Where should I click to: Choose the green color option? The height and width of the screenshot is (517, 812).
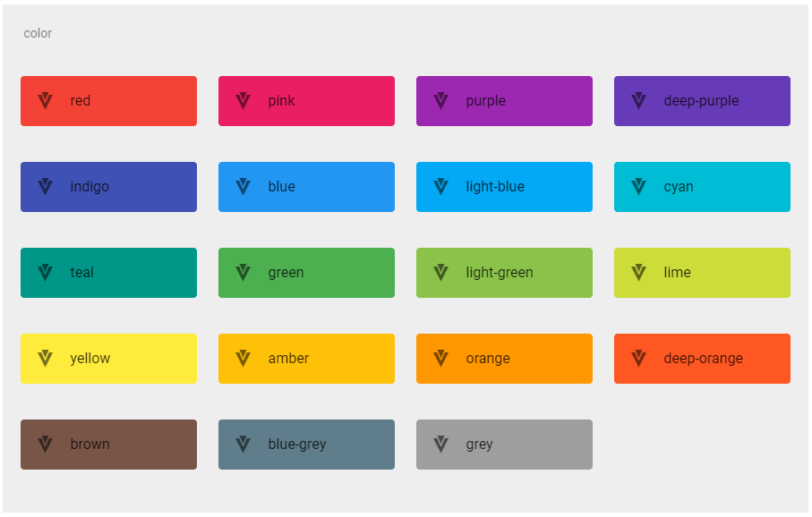point(306,273)
